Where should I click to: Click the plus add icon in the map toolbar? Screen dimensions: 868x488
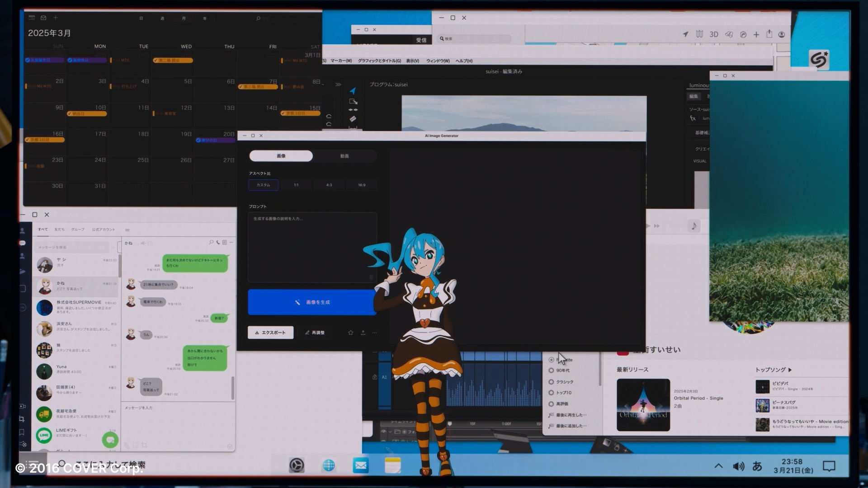(756, 34)
